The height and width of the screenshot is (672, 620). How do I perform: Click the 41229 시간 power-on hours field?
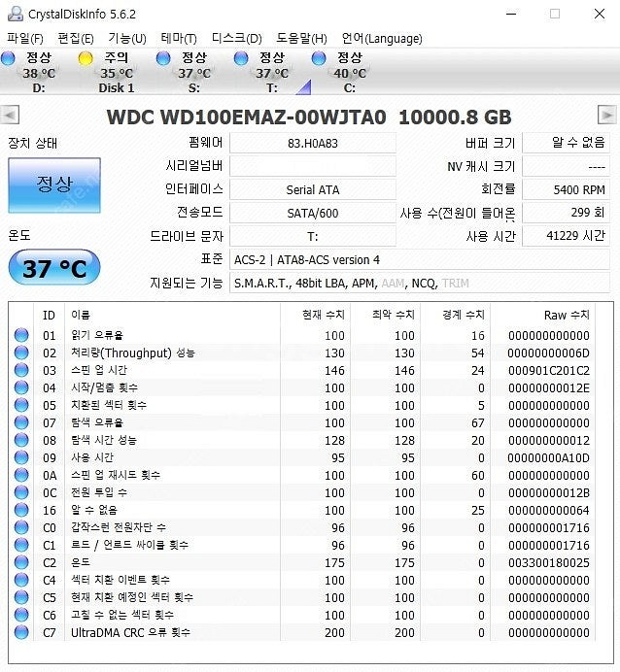[x=566, y=236]
